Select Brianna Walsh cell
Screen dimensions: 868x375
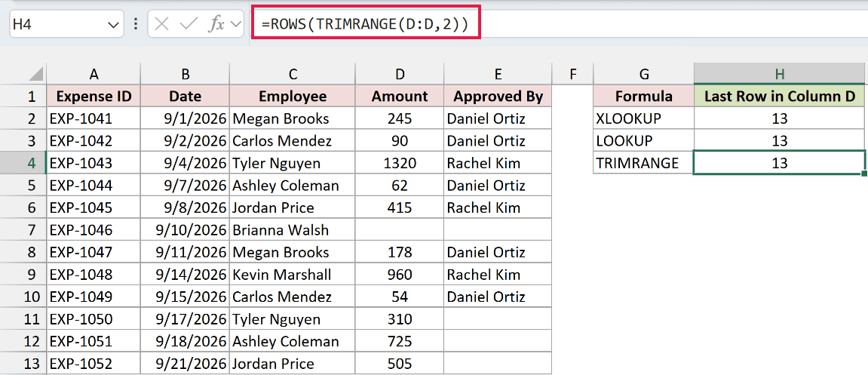click(293, 230)
